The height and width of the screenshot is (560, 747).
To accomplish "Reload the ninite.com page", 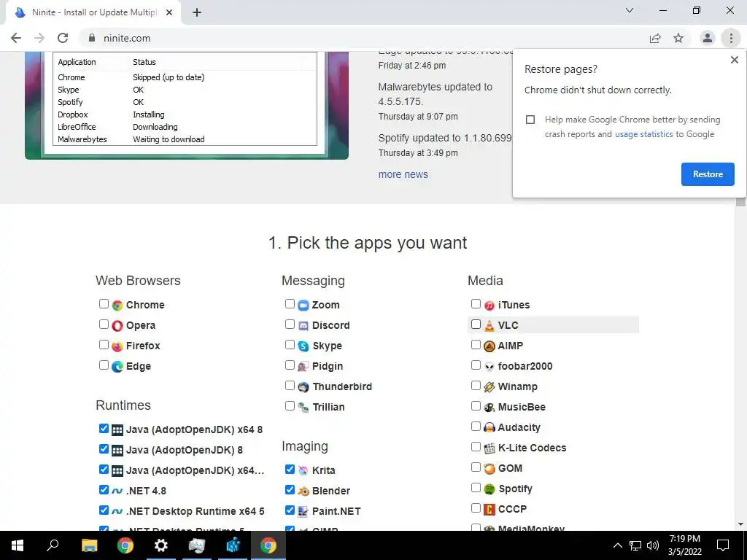I will (x=63, y=38).
